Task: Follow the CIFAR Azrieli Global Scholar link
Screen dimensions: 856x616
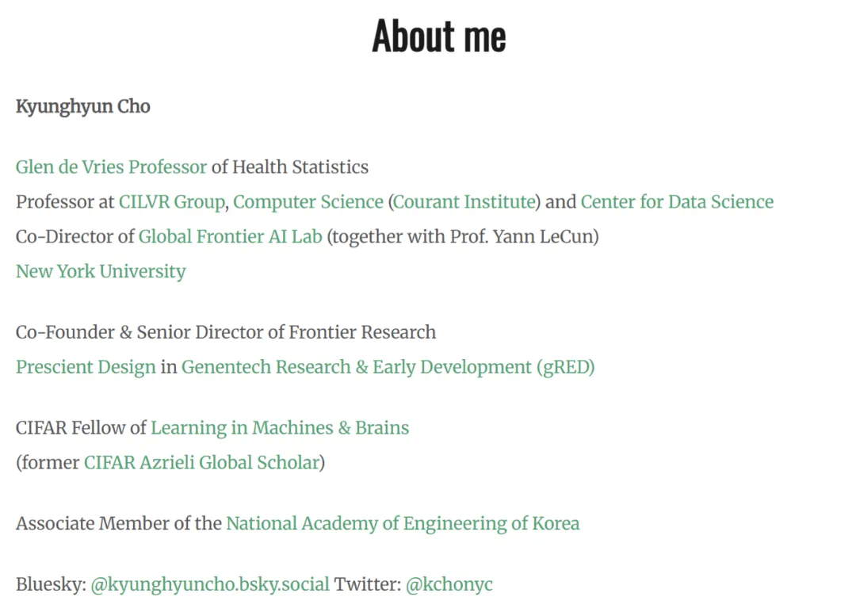Action: tap(202, 463)
